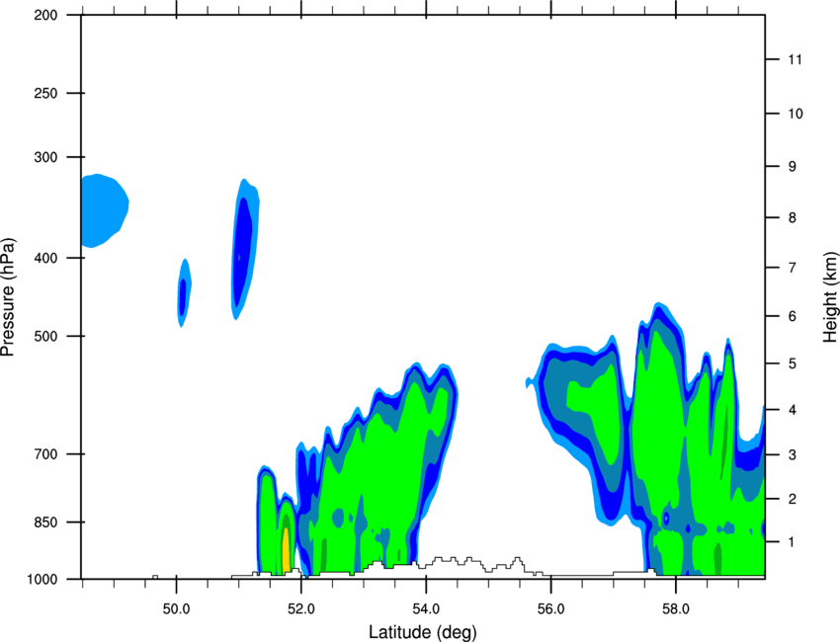Screen dimensions: 840x642
Task: Click the 500 pressure tick label
Action: click(45, 336)
